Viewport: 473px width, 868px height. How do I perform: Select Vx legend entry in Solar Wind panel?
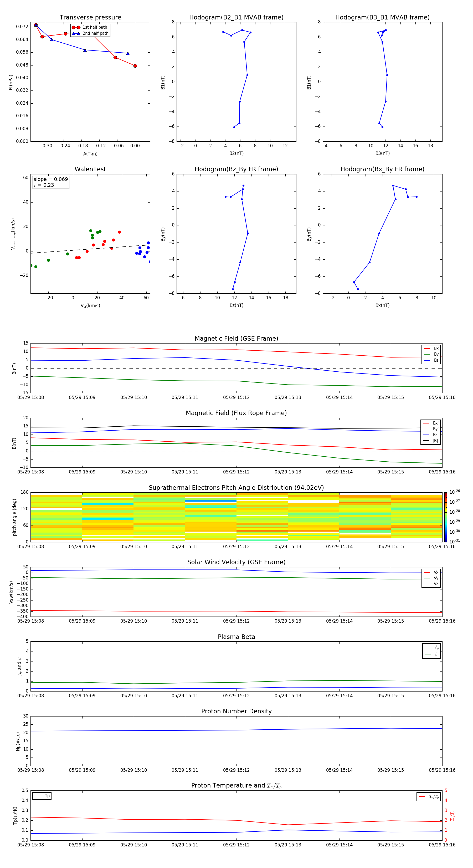431,573
